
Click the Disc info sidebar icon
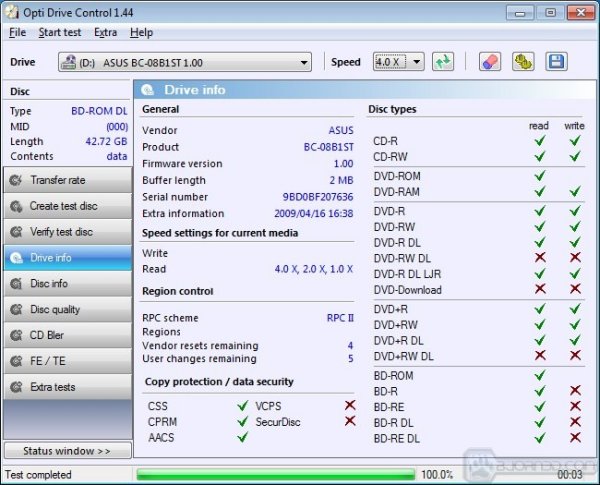pyautogui.click(x=16, y=284)
